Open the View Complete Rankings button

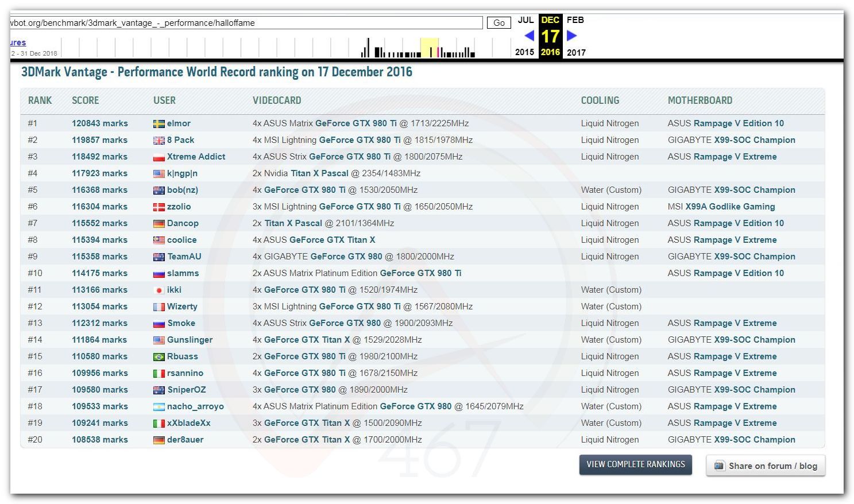coord(636,464)
